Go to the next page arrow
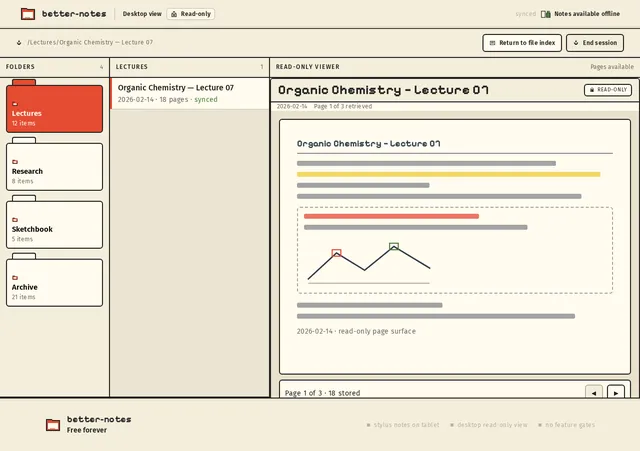Image resolution: width=640 pixels, height=451 pixels. pos(616,393)
